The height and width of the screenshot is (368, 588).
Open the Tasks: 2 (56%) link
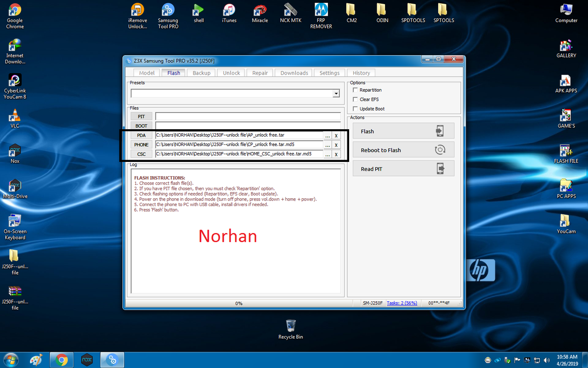point(402,303)
